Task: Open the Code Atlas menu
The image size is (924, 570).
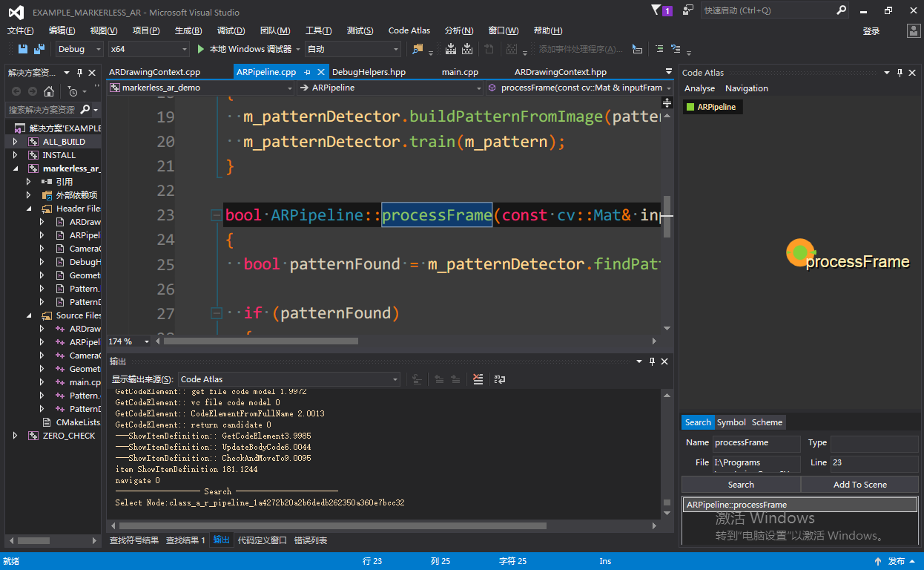Action: coord(409,30)
